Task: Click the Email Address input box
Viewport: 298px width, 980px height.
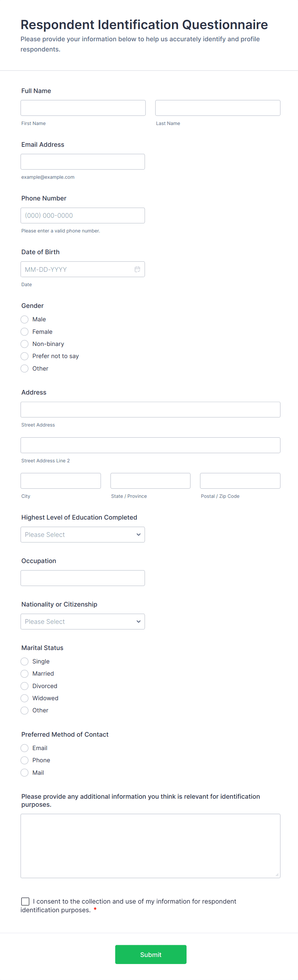Action: pyautogui.click(x=83, y=162)
